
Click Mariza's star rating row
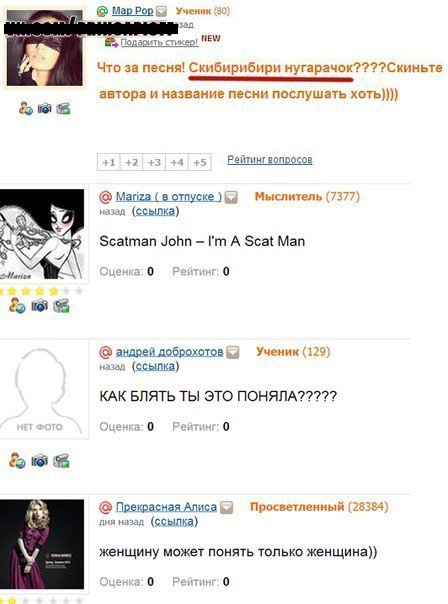(x=40, y=291)
